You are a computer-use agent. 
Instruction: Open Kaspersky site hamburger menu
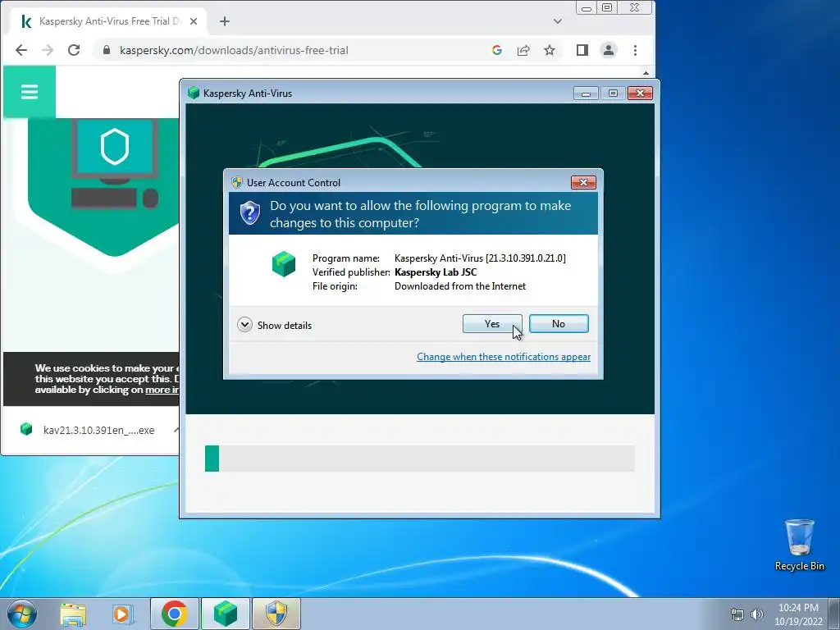click(30, 92)
